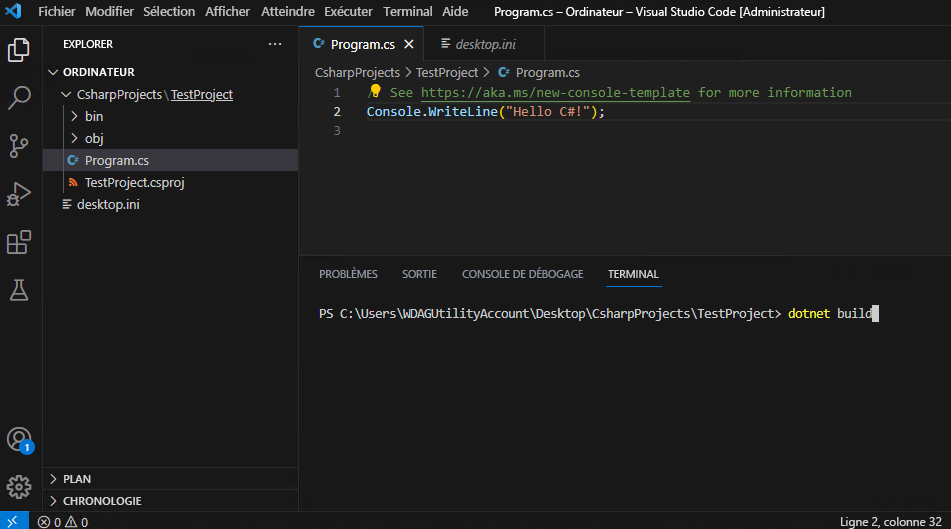Open the Aide menu
951x529 pixels.
[x=455, y=12]
